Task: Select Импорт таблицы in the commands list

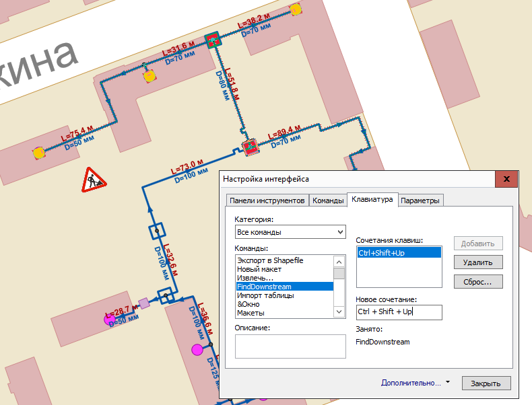Action: 265,295
